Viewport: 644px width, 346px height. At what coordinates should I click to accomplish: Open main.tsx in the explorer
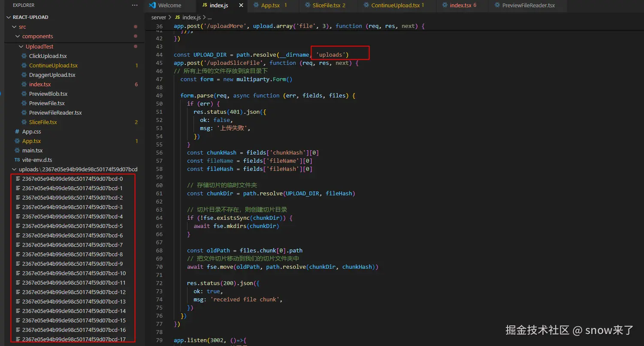32,150
